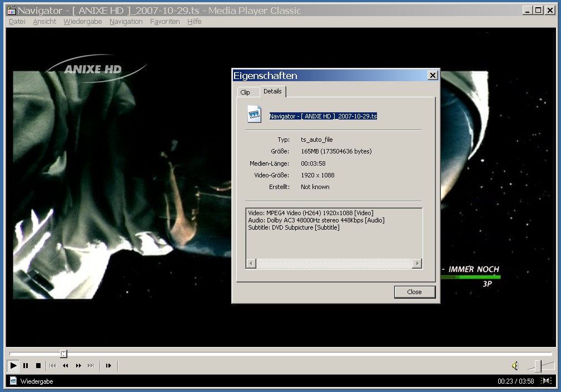Open the Hilfe menu
This screenshot has height=392, width=561.
click(x=194, y=22)
